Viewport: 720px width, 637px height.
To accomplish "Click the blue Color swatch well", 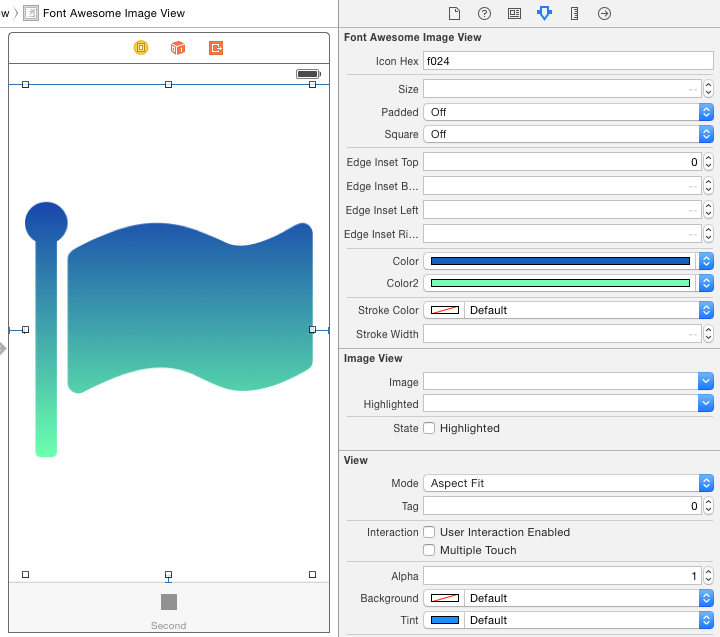I will point(560,261).
